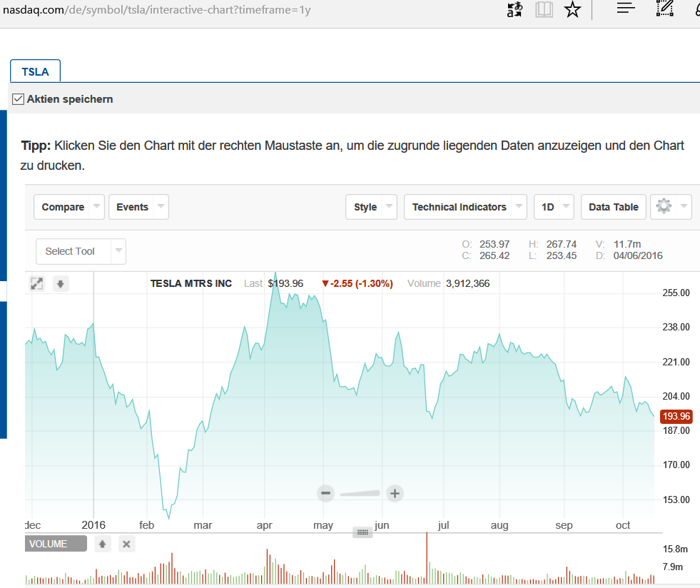This screenshot has width=700, height=588.
Task: Open the Select Tool dropdown
Action: click(81, 251)
